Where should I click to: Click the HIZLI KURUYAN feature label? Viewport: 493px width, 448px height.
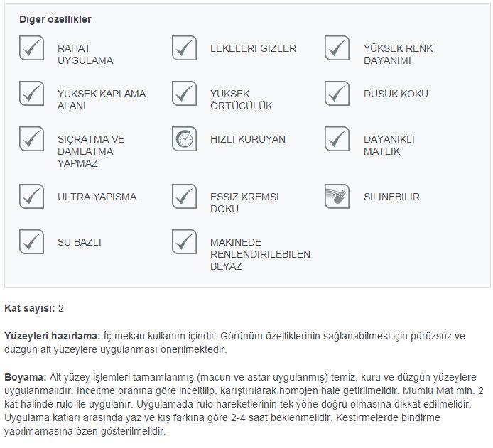248,139
